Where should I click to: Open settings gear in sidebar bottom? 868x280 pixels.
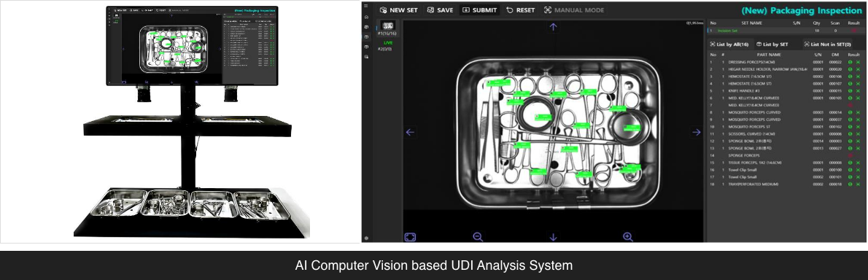click(x=366, y=238)
